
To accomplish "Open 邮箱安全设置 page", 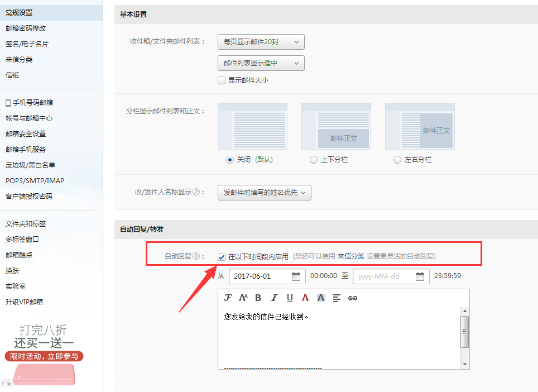I will click(x=26, y=134).
